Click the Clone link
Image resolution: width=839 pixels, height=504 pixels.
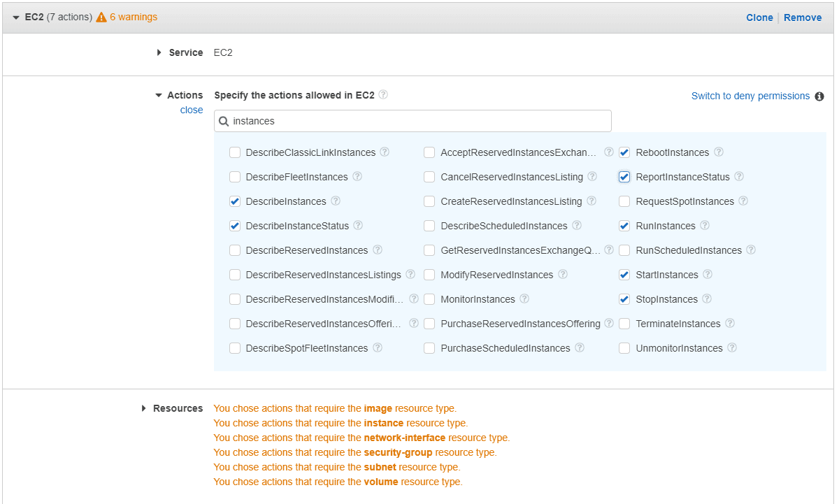click(759, 17)
